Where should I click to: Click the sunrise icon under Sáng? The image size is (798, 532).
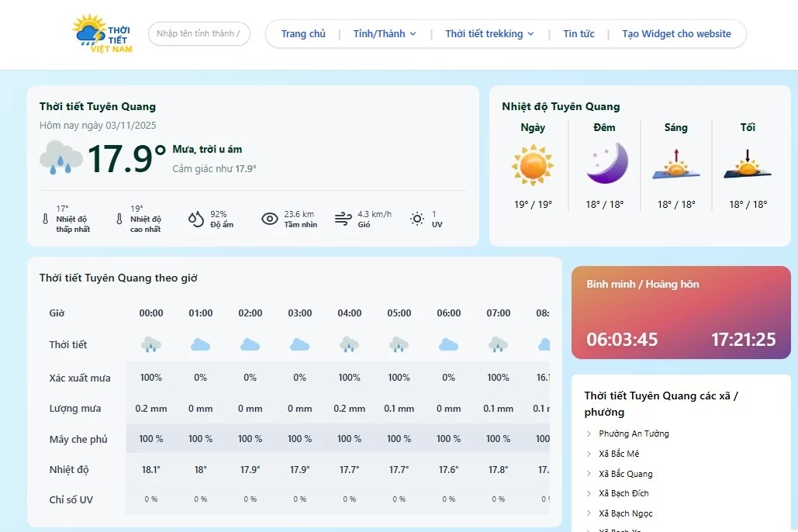click(x=675, y=165)
